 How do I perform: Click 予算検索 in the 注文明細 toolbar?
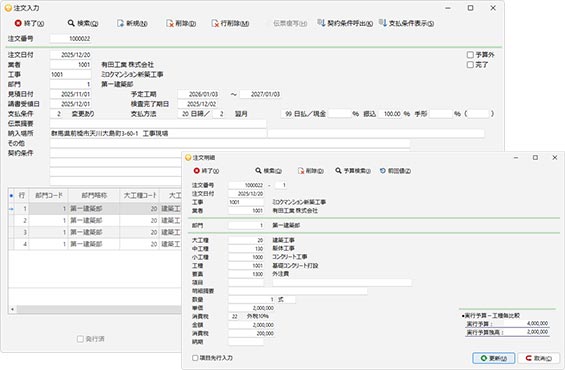[353, 171]
